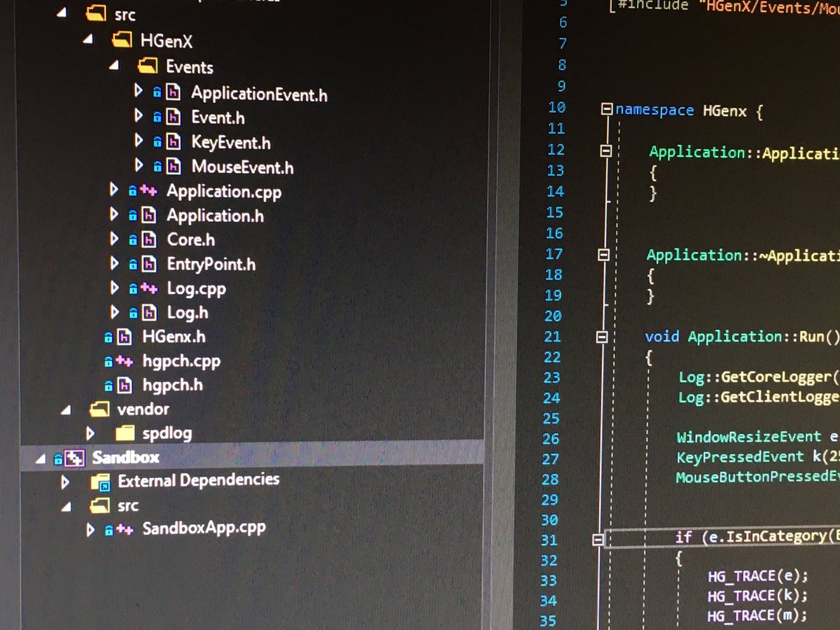Click the EntryPoint.h header file icon
This screenshot has width=840, height=630.
[149, 265]
